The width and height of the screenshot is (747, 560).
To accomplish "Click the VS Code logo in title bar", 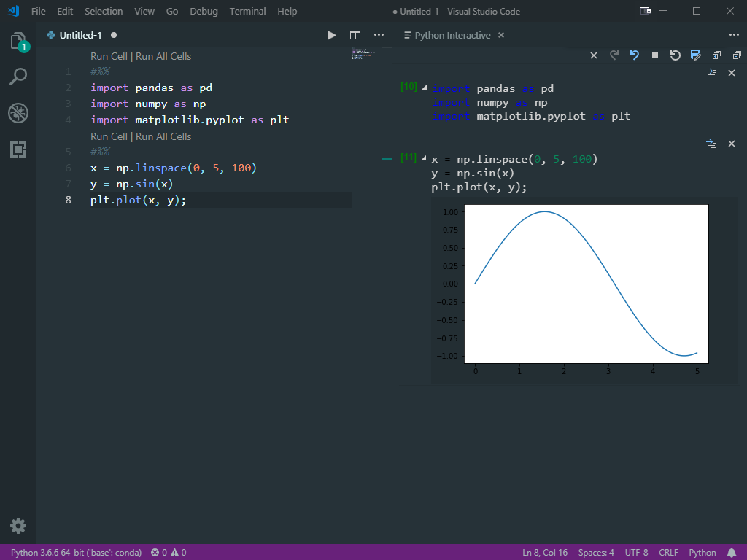I will tap(14, 11).
